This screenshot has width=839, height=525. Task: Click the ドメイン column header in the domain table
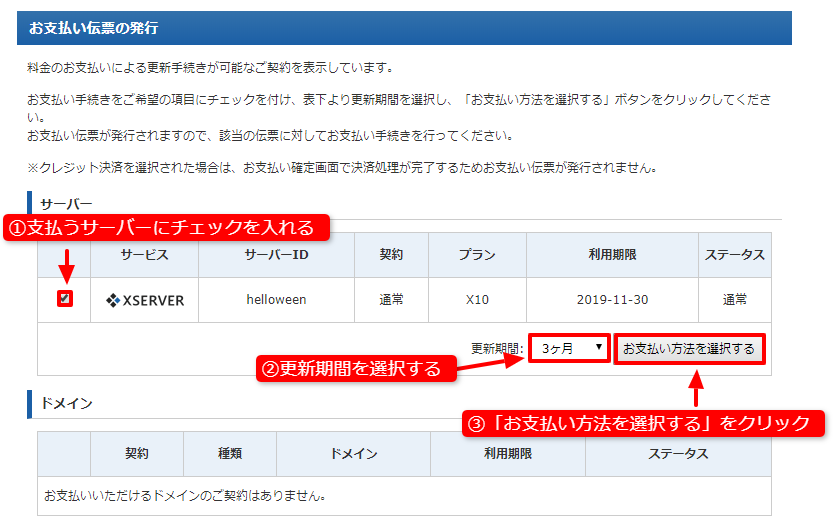point(353,453)
